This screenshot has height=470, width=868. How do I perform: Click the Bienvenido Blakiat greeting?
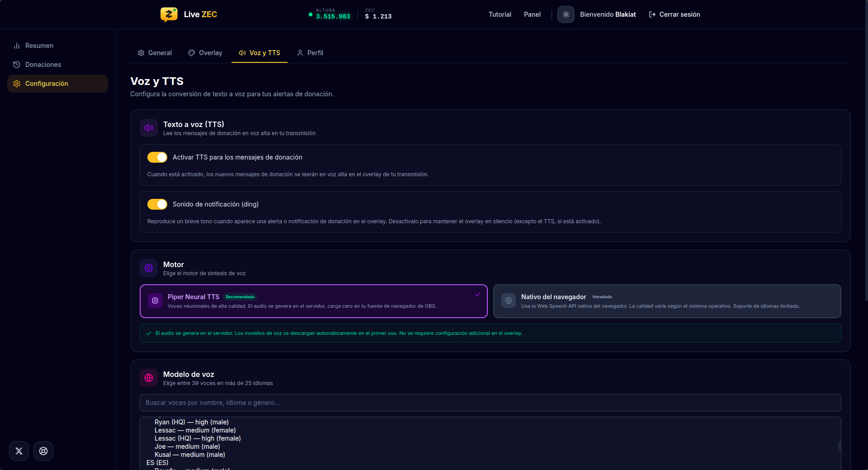608,14
